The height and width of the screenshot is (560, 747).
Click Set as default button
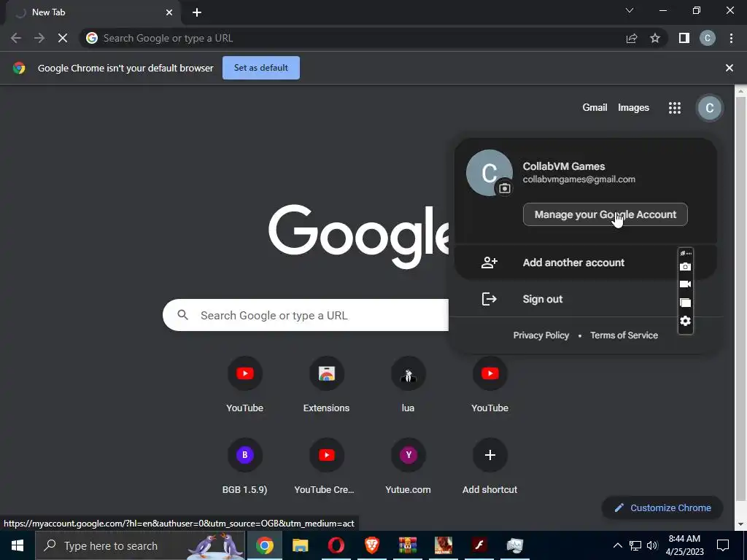[261, 68]
